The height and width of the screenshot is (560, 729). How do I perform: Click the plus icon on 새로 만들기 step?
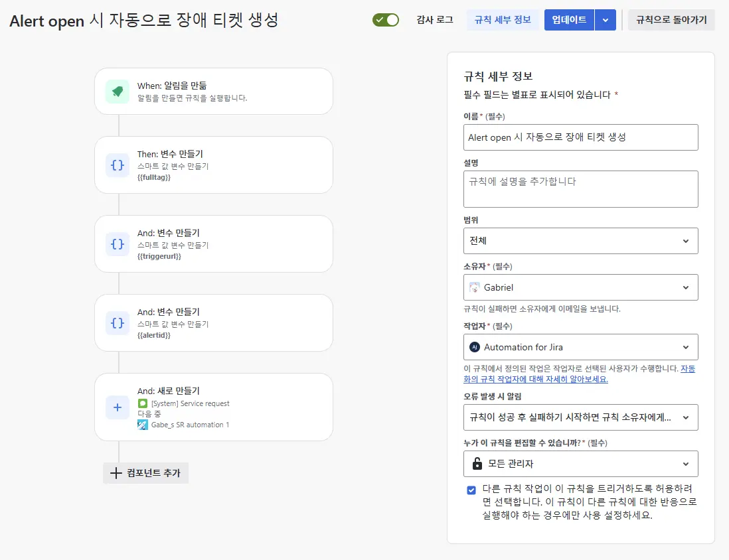118,407
